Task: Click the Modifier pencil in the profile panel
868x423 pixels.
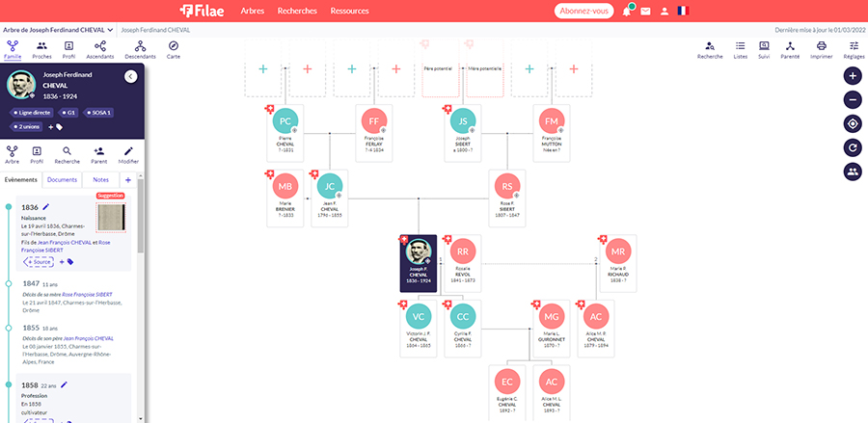Action: [128, 155]
